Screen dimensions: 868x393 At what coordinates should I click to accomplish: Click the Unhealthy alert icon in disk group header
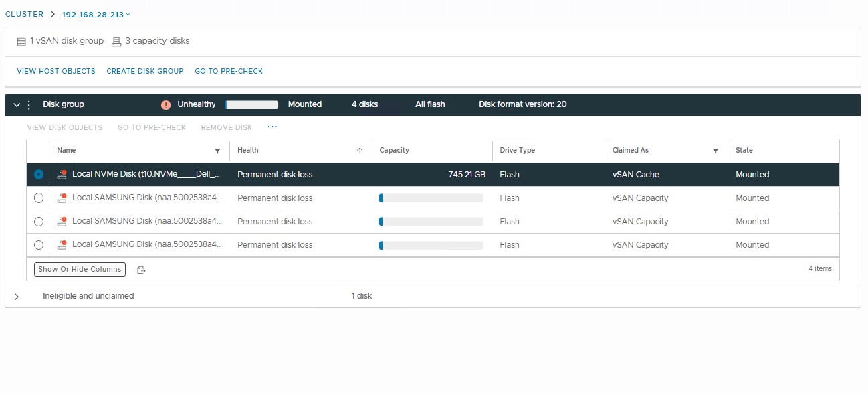[167, 104]
